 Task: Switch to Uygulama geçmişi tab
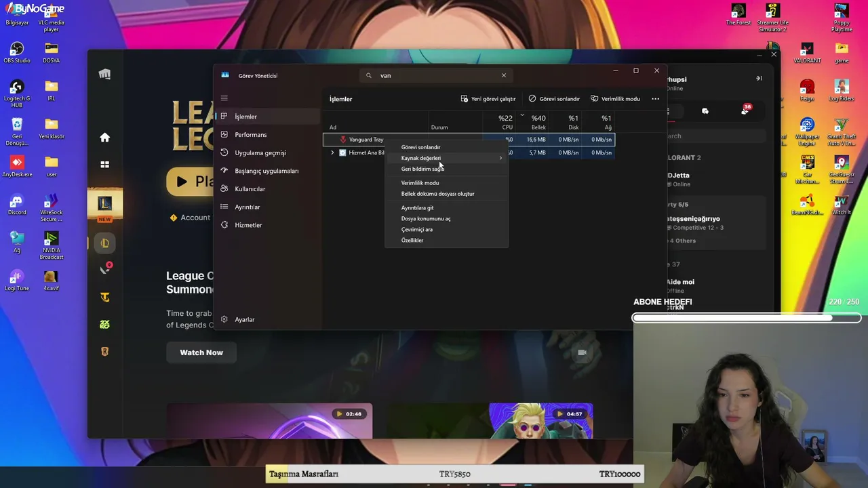[x=268, y=152]
